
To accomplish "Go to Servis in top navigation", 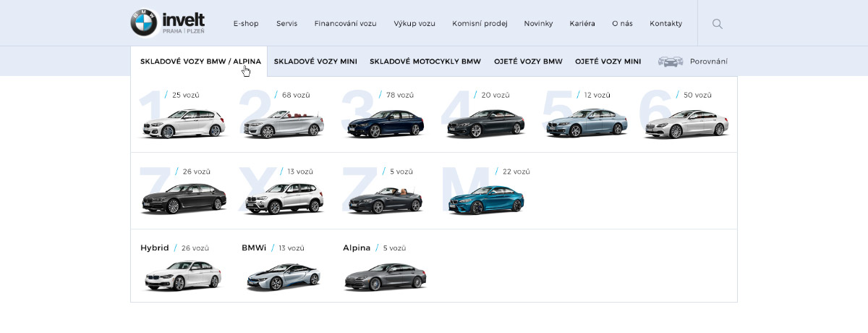I will click(x=286, y=24).
